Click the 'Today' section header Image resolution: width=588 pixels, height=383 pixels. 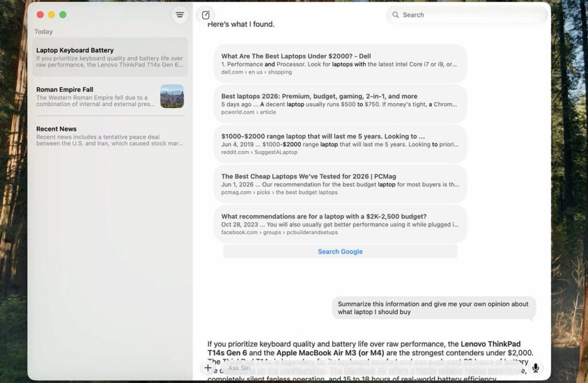44,32
